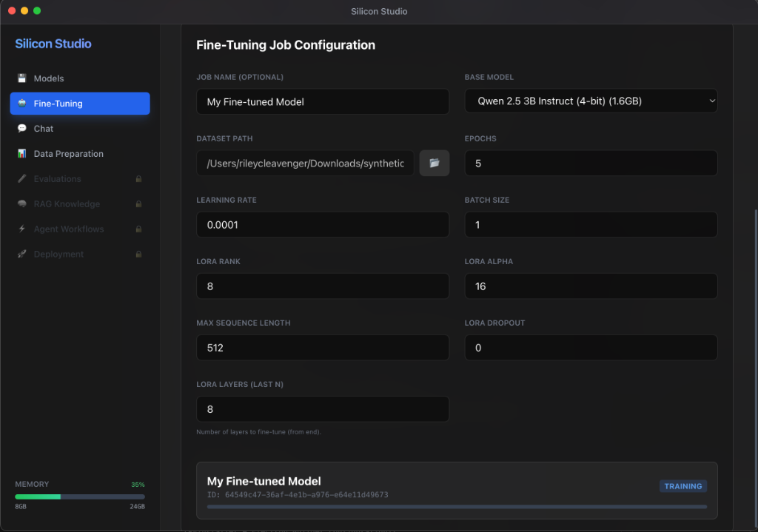Click the lock icon beside Agent Workflows

tap(138, 229)
